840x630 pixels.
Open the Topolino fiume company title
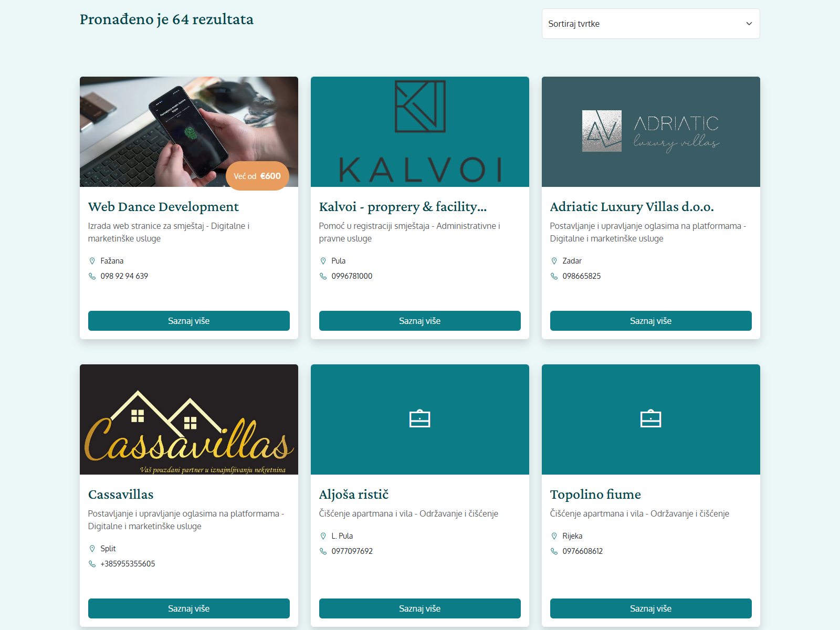(595, 494)
